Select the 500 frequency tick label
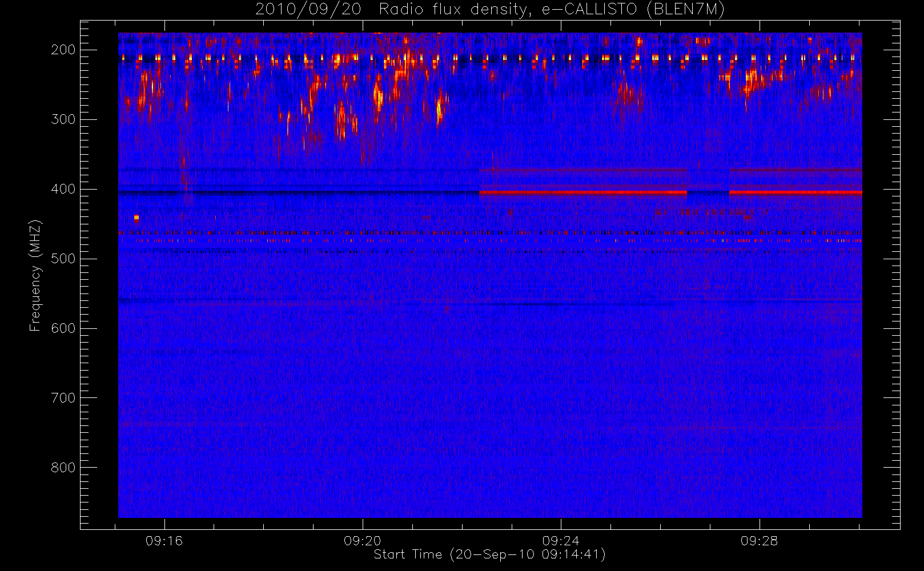This screenshot has width=924, height=571. (x=63, y=259)
